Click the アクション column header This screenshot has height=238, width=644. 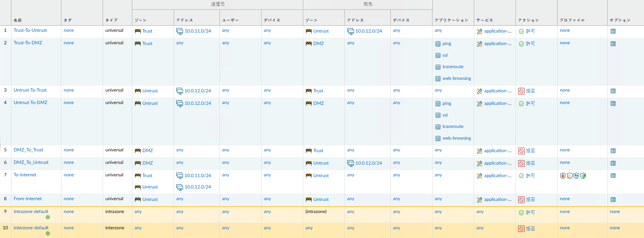(x=528, y=20)
